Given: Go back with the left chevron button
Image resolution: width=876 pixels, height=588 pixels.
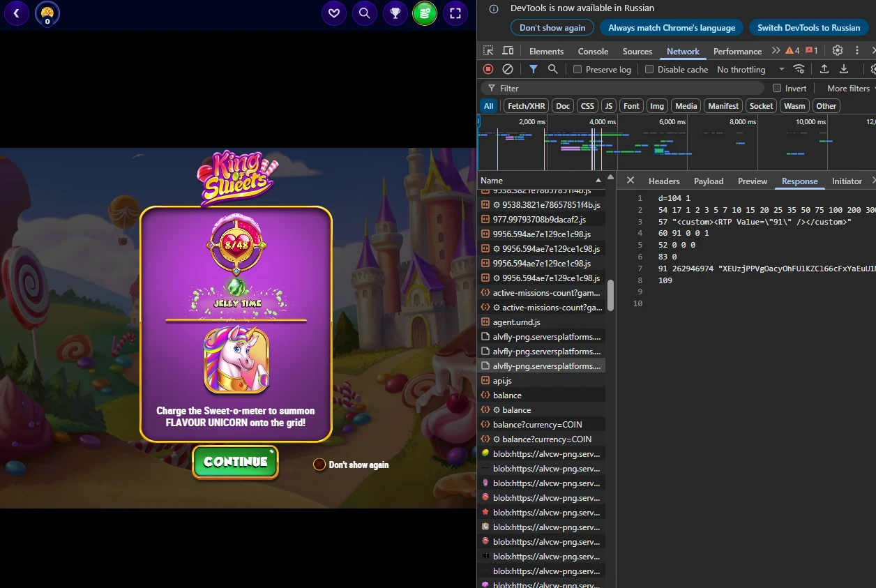Looking at the screenshot, I should (x=16, y=13).
